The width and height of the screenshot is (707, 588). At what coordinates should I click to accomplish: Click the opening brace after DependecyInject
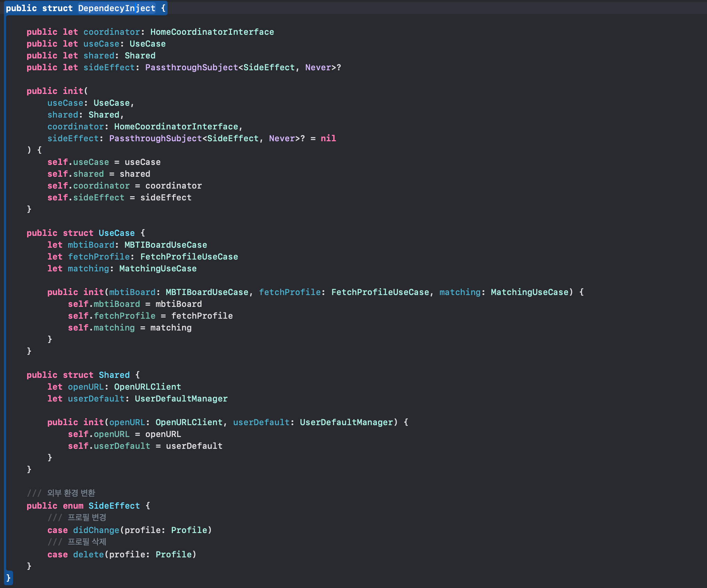click(163, 8)
